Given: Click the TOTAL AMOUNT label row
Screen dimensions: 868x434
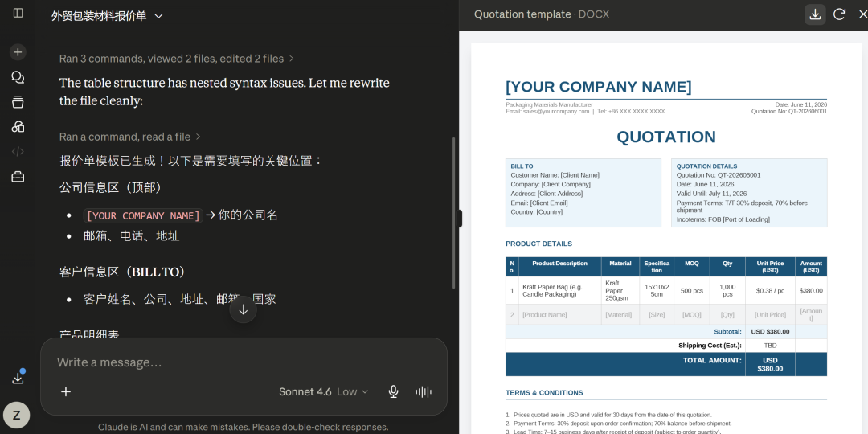Looking at the screenshot, I should coord(712,360).
